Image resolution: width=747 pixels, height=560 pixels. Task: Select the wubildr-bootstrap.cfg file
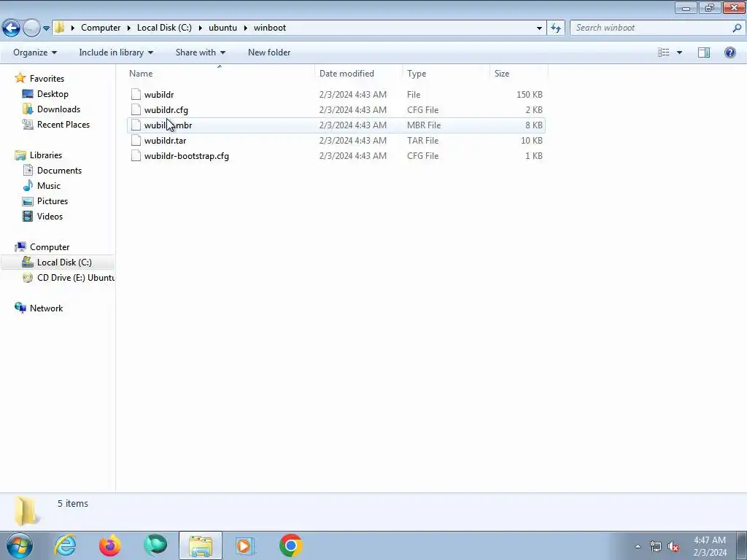click(x=186, y=156)
